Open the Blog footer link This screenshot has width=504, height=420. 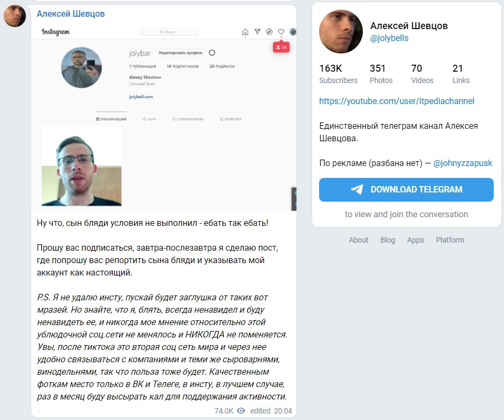point(388,240)
